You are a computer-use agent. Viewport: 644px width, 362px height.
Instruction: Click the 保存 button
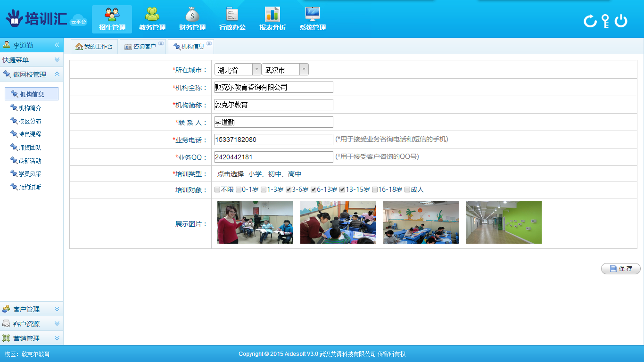[x=621, y=269]
